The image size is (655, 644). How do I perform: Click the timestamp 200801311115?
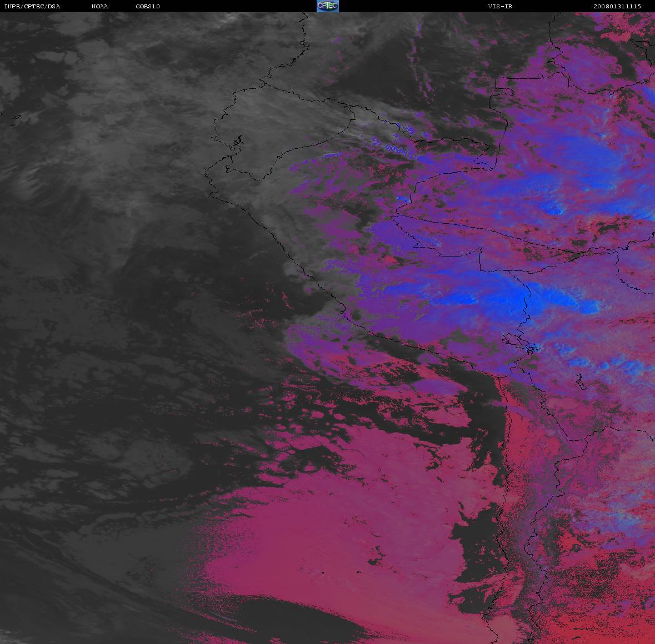[x=617, y=6]
